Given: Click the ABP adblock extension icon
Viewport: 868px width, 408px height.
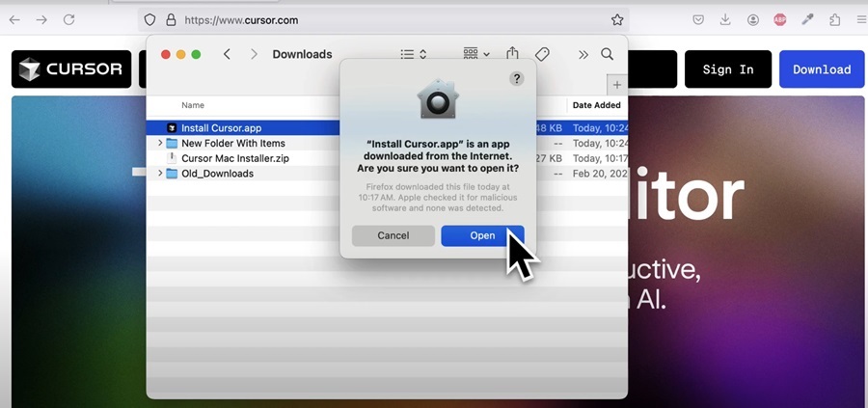Looking at the screenshot, I should 780,20.
